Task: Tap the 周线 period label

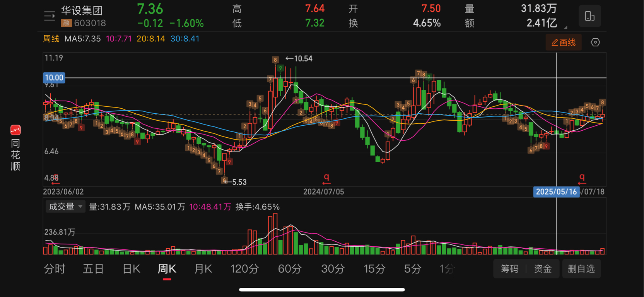Action: pyautogui.click(x=51, y=39)
